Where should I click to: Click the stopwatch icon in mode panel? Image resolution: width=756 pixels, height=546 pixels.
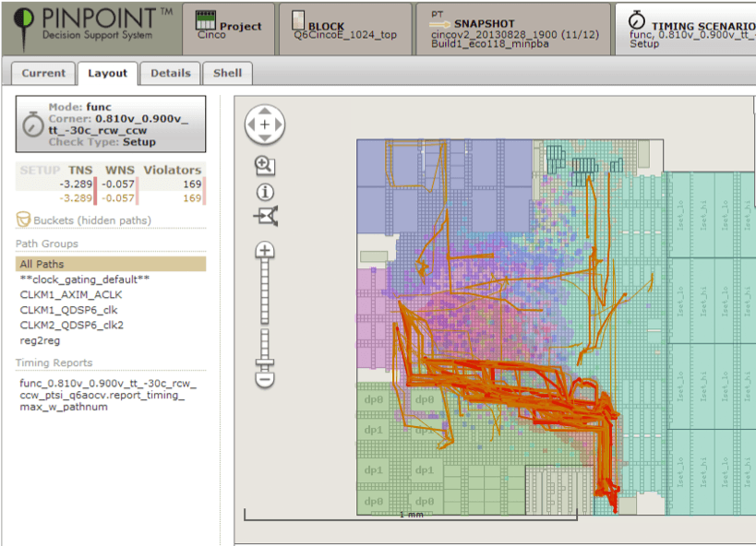pyautogui.click(x=33, y=125)
